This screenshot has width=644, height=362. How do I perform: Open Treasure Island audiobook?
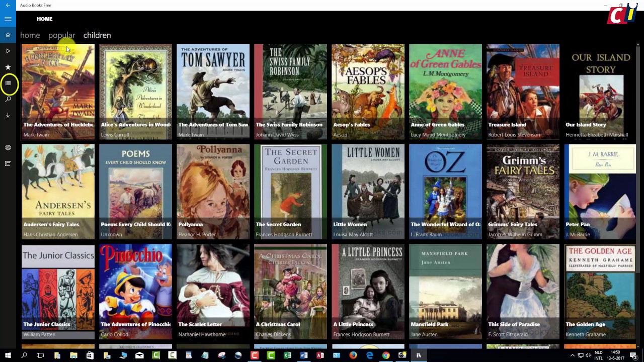[523, 92]
